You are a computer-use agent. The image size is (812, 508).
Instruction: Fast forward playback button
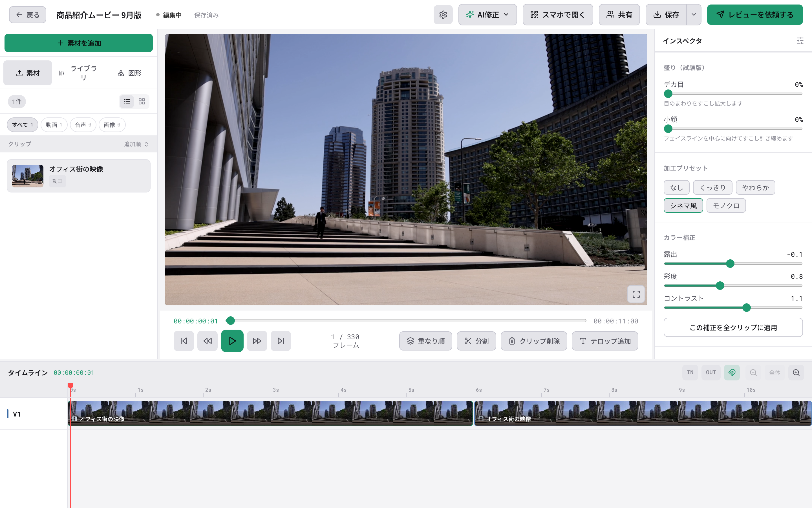257,341
